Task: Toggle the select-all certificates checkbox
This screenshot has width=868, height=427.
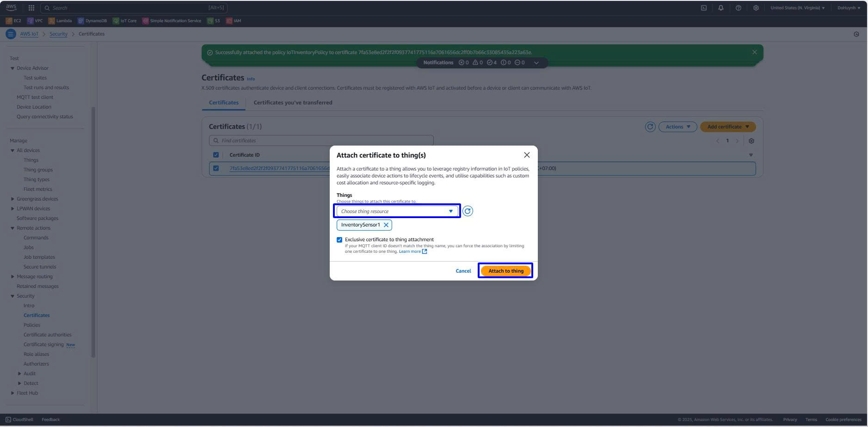Action: coord(216,155)
